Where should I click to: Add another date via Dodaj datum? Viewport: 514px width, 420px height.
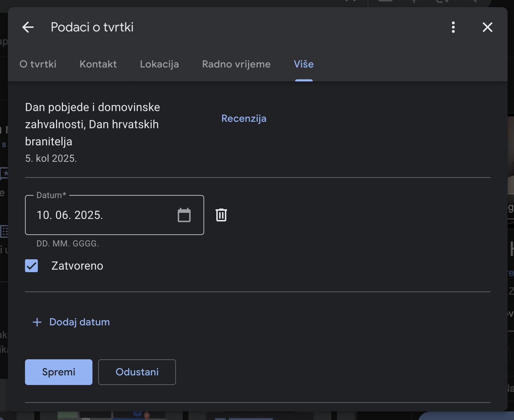(79, 322)
